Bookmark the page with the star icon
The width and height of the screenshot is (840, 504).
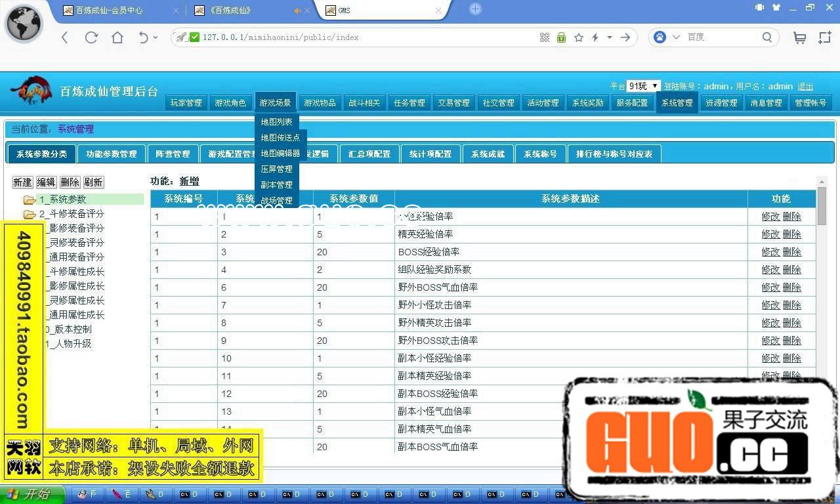click(x=579, y=37)
